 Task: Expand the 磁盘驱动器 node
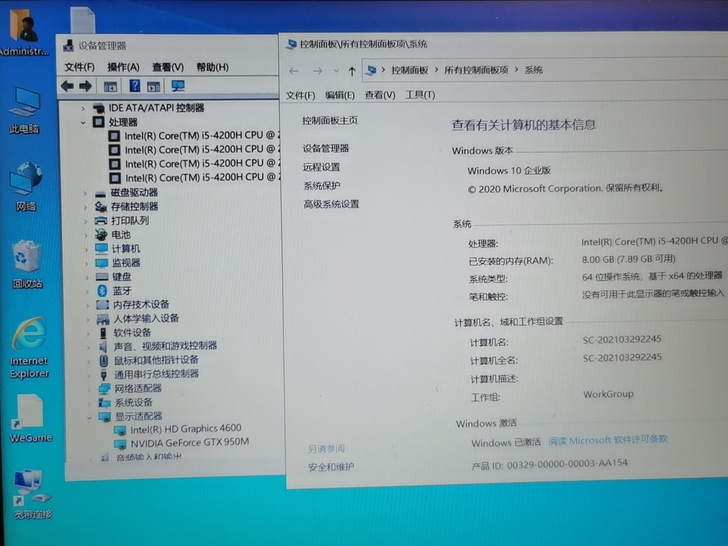coord(85,193)
